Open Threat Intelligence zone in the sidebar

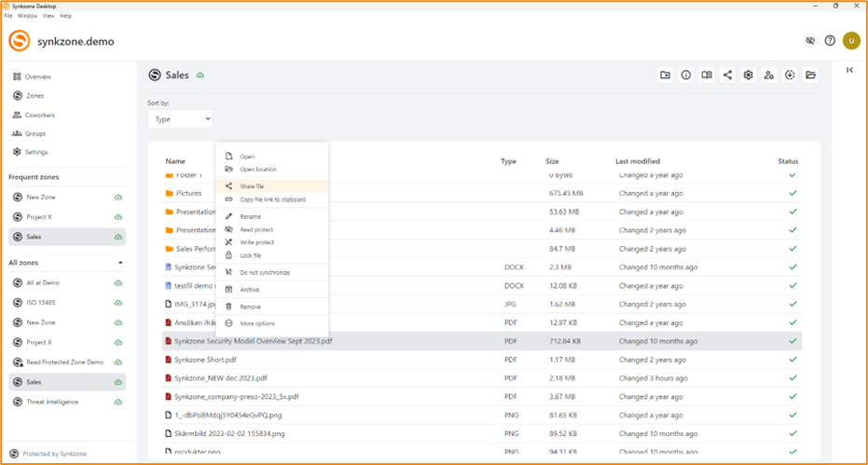click(x=52, y=402)
